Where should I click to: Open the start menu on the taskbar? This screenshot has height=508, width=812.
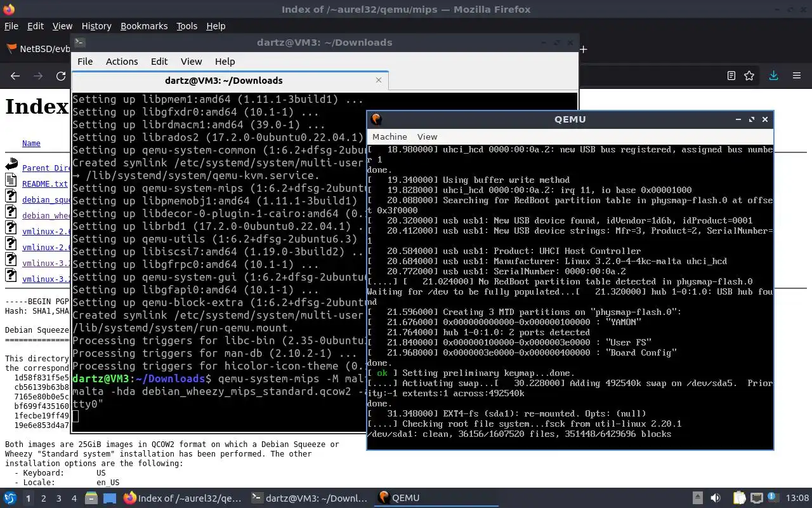pos(10,498)
